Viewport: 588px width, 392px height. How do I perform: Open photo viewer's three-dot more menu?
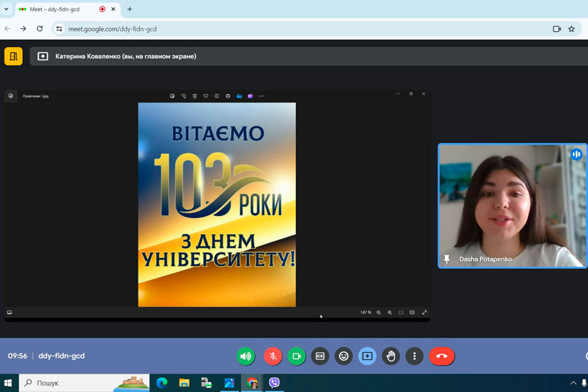261,96
